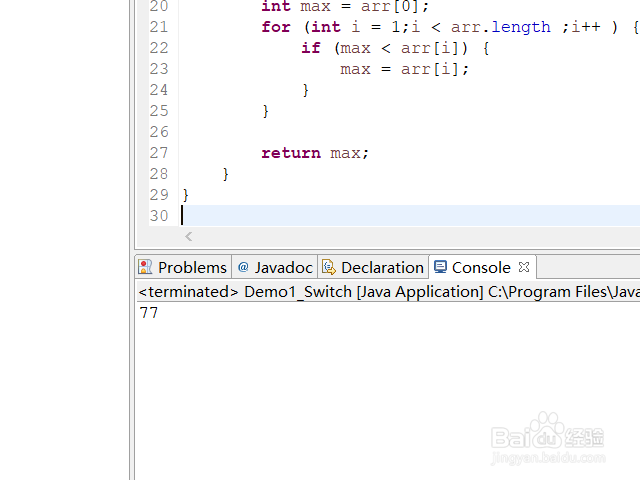Click the terminated Demo1_Switch status line
640x480 pixels.
click(x=389, y=292)
